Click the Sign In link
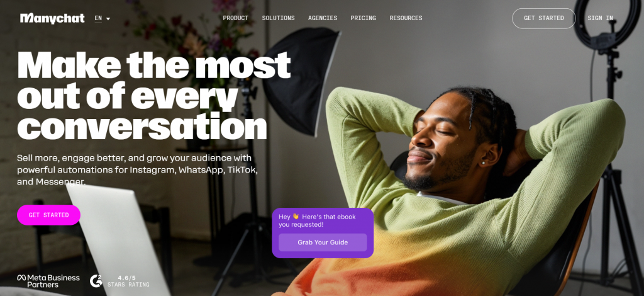The width and height of the screenshot is (644, 296). 600,18
